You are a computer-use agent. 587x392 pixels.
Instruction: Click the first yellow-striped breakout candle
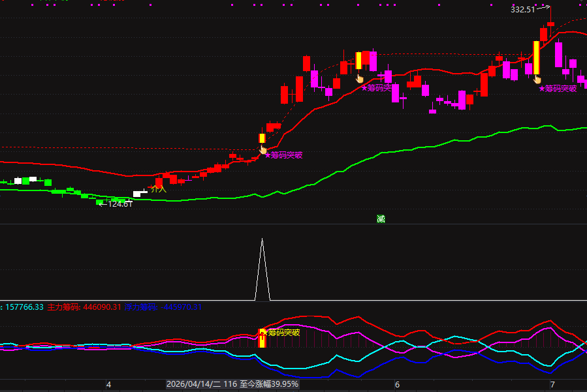click(262, 138)
